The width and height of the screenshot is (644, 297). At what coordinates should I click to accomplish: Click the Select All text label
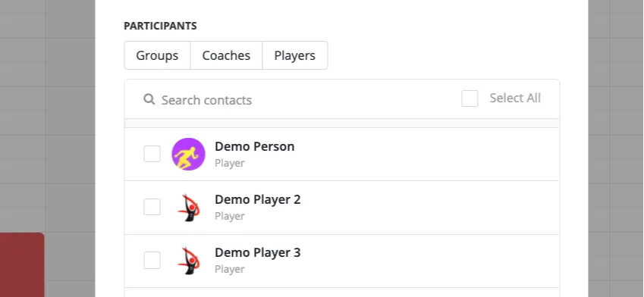coord(515,98)
